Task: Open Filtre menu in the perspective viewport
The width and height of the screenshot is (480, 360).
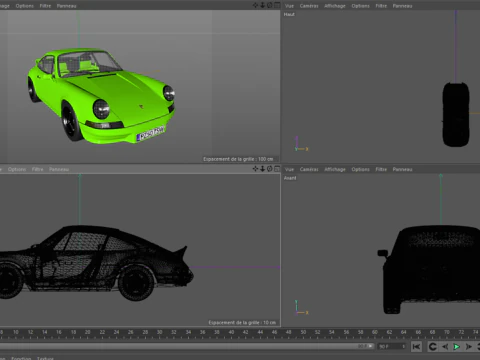Action: point(45,6)
